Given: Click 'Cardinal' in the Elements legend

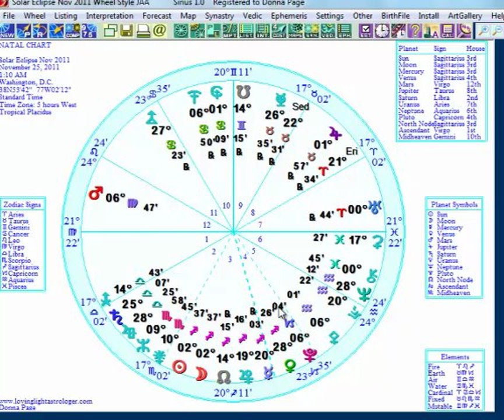Looking at the screenshot, I should point(440,393).
